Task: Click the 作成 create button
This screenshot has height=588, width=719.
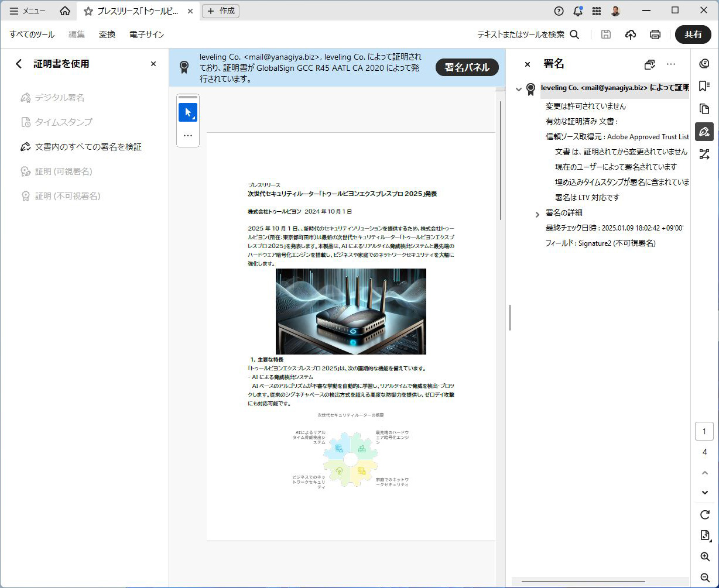Action: 221,11
